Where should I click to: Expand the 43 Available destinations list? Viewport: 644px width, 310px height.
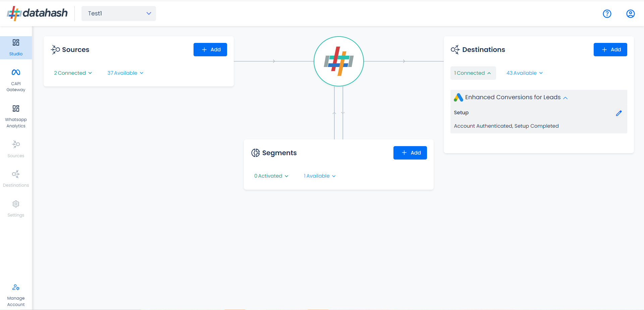[525, 73]
